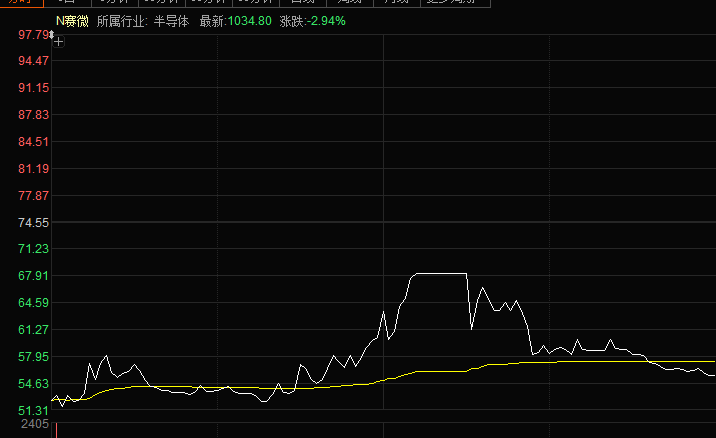Click the 57.95 price axis label
This screenshot has height=438, width=716.
(34, 357)
